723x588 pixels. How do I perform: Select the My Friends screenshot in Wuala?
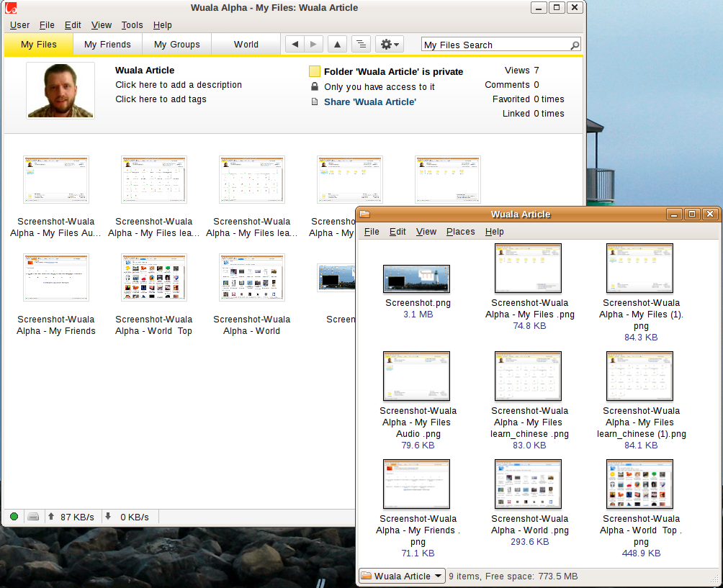pos(55,277)
